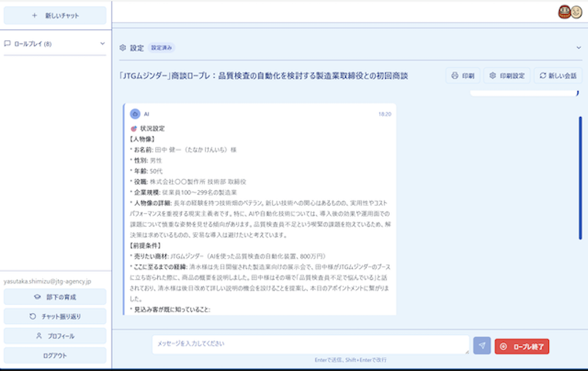
Task: Click the settings gear icon beside 設定
Action: point(123,48)
